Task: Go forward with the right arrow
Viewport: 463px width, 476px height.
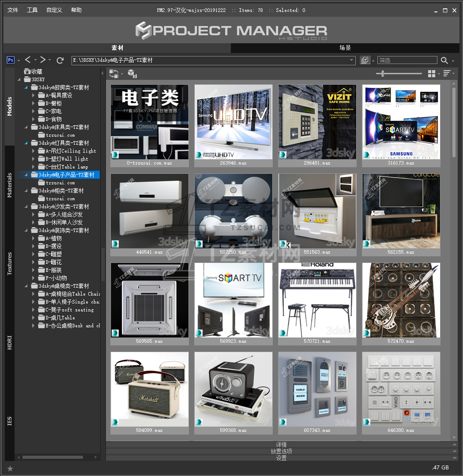Action: pos(43,60)
